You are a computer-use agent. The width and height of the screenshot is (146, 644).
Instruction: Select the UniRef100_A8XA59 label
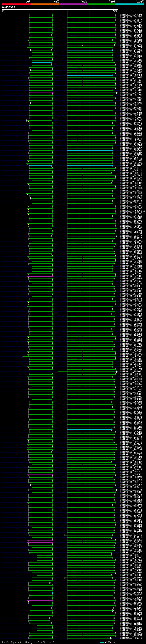click(x=131, y=635)
